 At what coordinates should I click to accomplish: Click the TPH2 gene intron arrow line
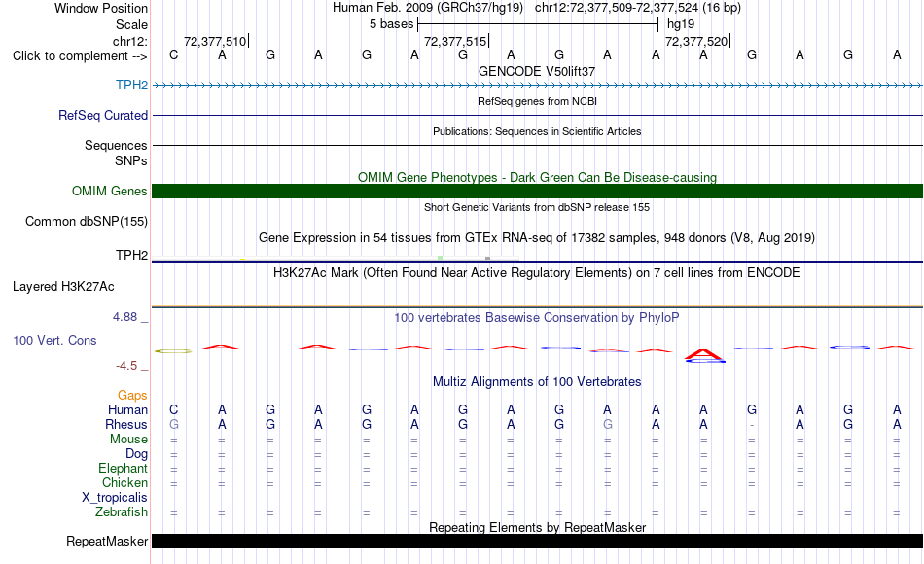pos(538,86)
